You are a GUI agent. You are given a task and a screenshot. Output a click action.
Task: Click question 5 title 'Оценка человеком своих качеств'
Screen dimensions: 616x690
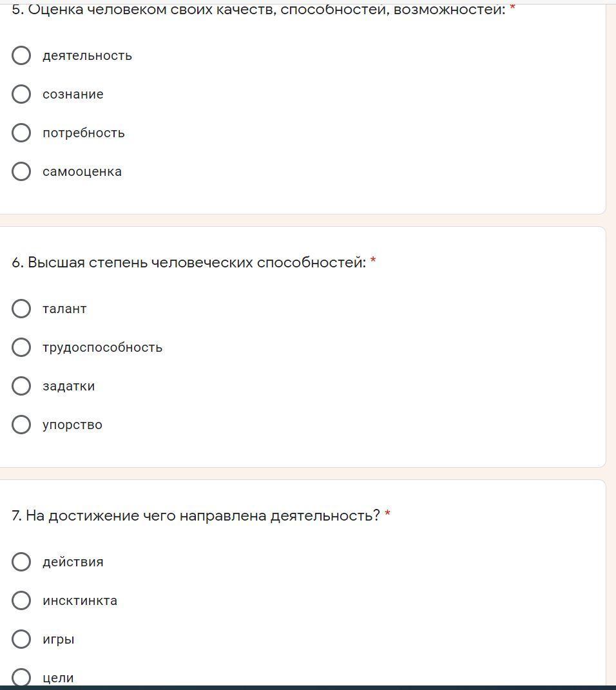[x=259, y=9]
